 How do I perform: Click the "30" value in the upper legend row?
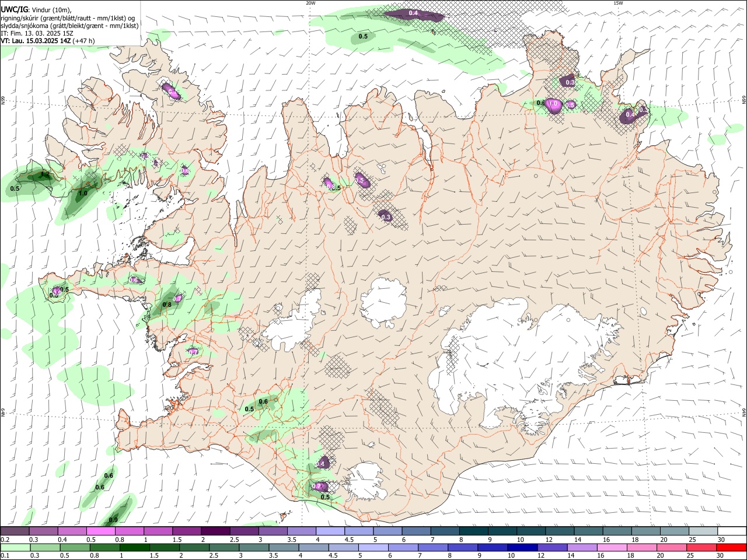721,540
